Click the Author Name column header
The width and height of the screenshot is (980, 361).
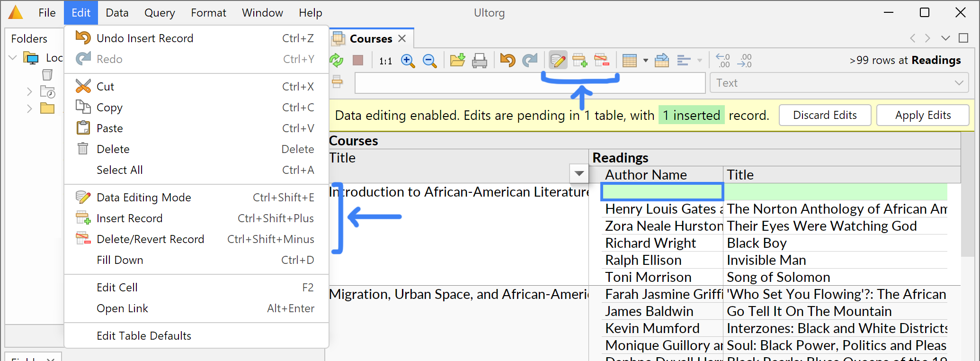click(662, 175)
